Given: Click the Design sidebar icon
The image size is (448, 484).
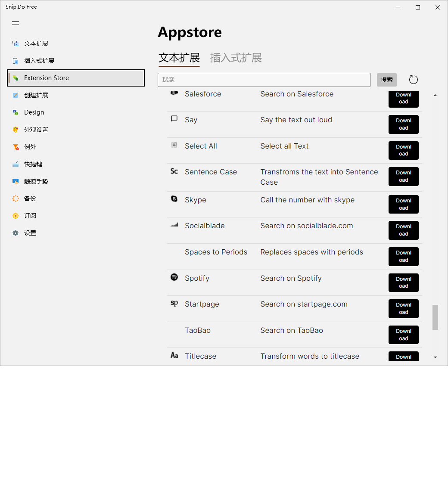Looking at the screenshot, I should click(16, 112).
